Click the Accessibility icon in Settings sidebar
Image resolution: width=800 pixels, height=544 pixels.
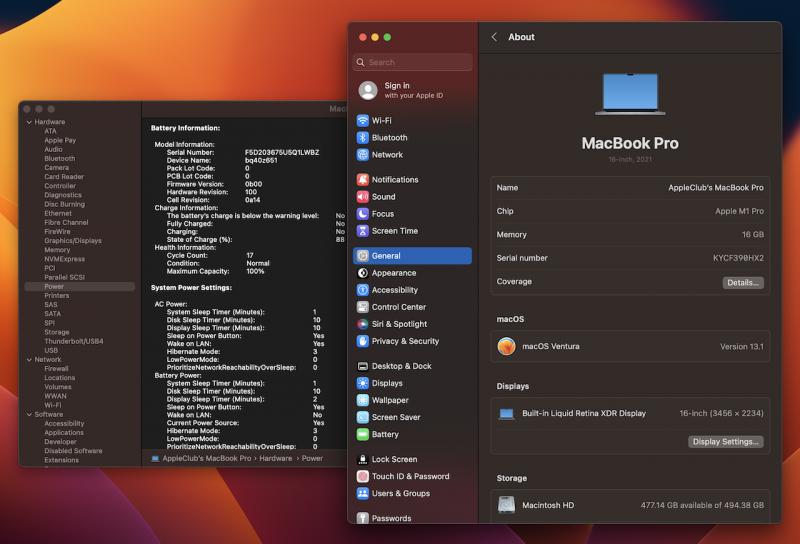tap(362, 290)
